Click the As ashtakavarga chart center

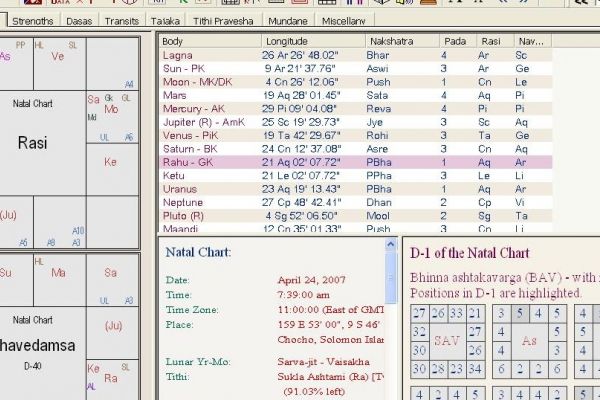tap(527, 341)
